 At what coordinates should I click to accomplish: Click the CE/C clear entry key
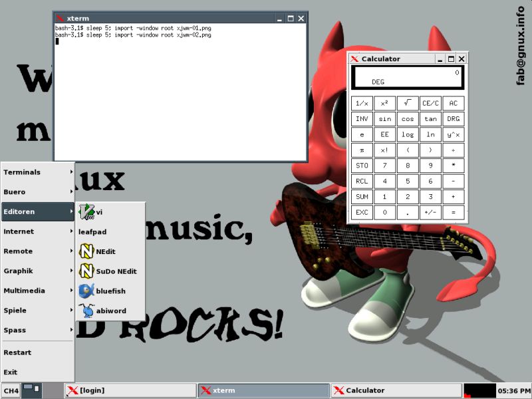tap(430, 103)
